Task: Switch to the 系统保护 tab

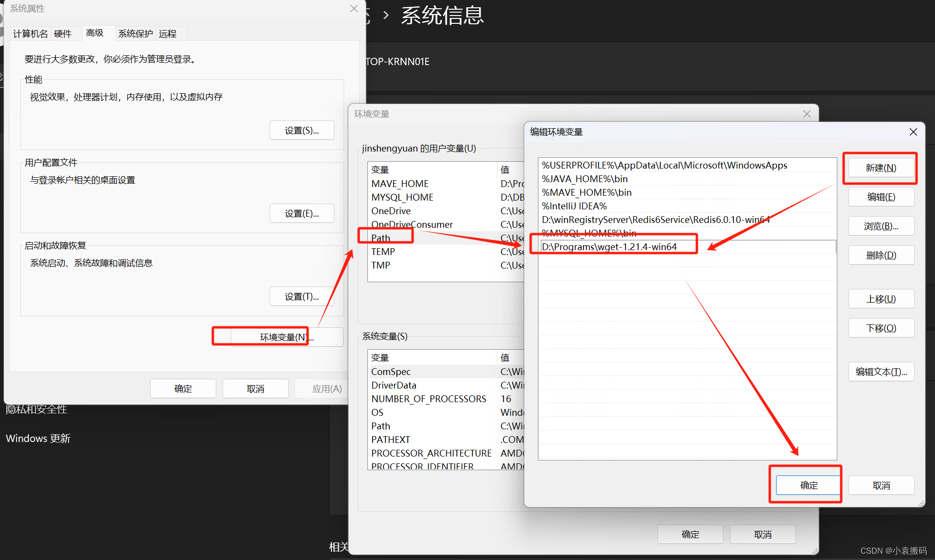Action: point(135,34)
